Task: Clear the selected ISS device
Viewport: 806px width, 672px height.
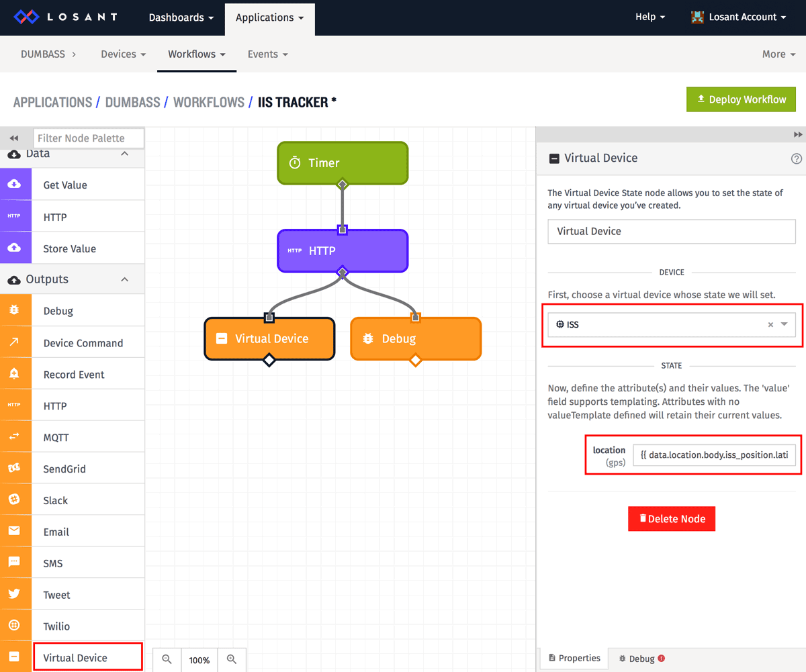Action: [770, 325]
